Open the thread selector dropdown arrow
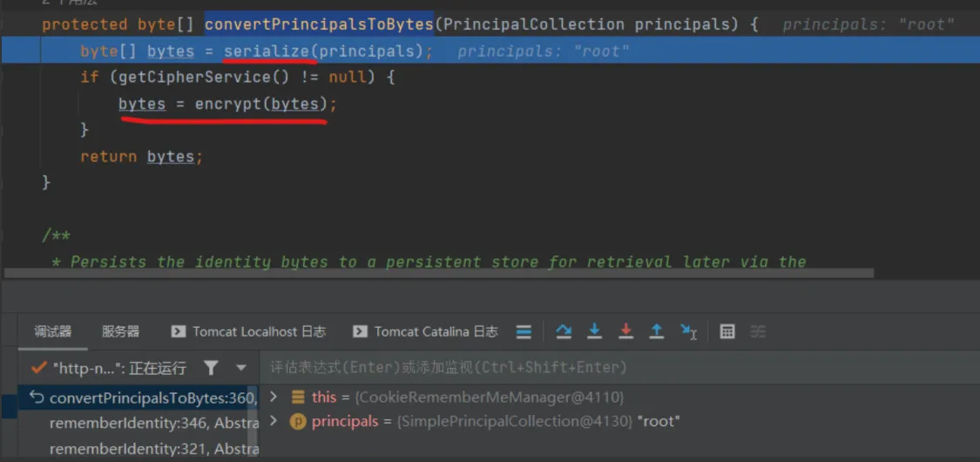The height and width of the screenshot is (462, 980). coord(241,368)
